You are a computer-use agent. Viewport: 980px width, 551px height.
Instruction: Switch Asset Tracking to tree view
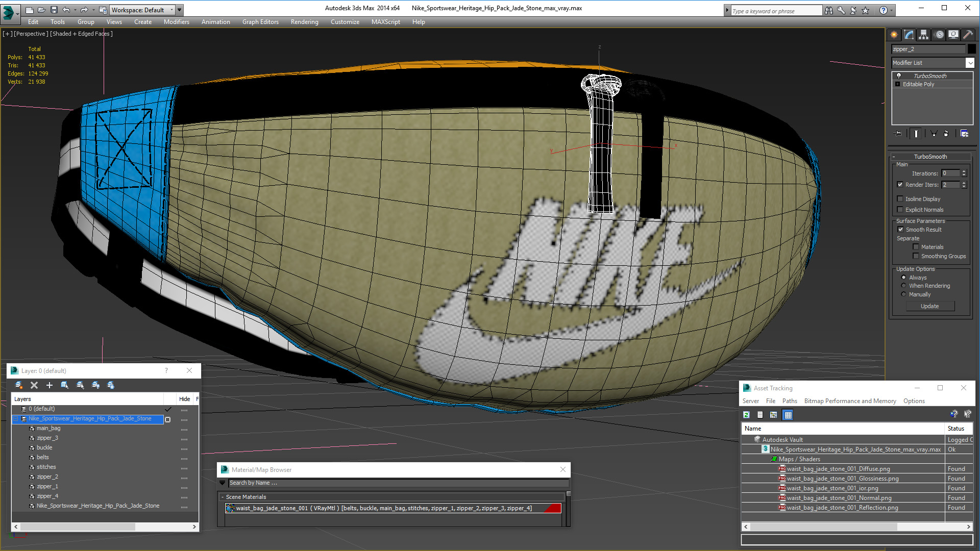click(x=774, y=415)
